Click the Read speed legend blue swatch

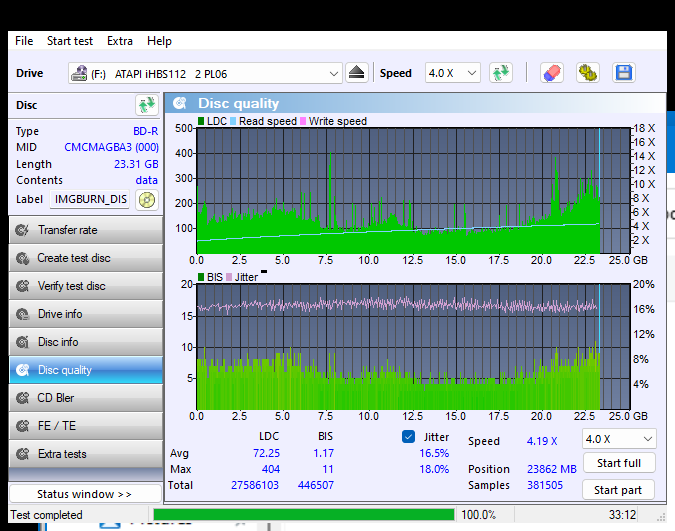pyautogui.click(x=233, y=121)
